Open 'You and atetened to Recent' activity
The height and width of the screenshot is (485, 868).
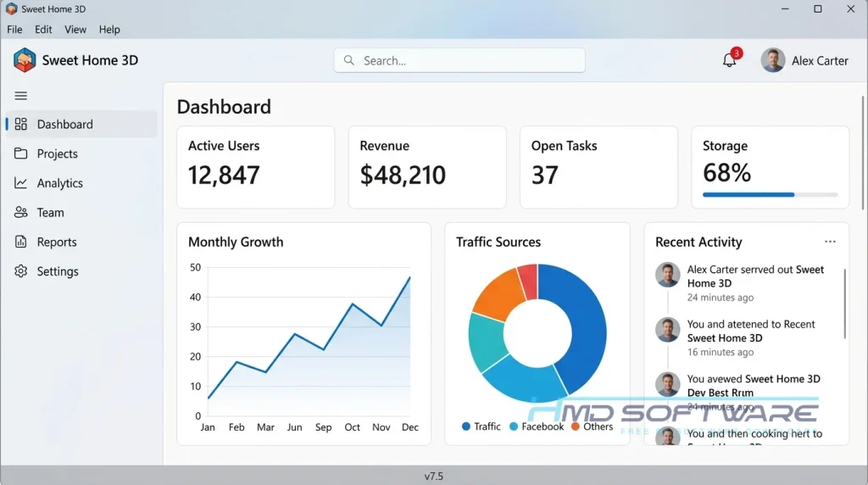pos(751,331)
